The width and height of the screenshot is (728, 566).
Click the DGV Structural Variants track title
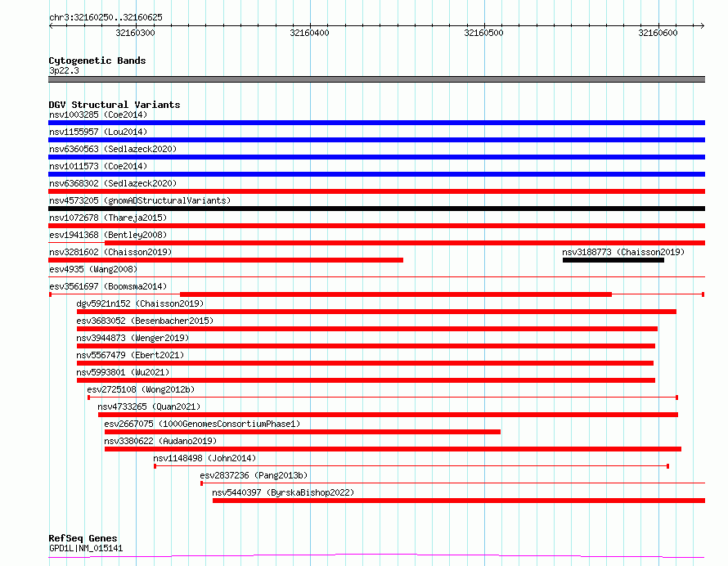coord(115,105)
